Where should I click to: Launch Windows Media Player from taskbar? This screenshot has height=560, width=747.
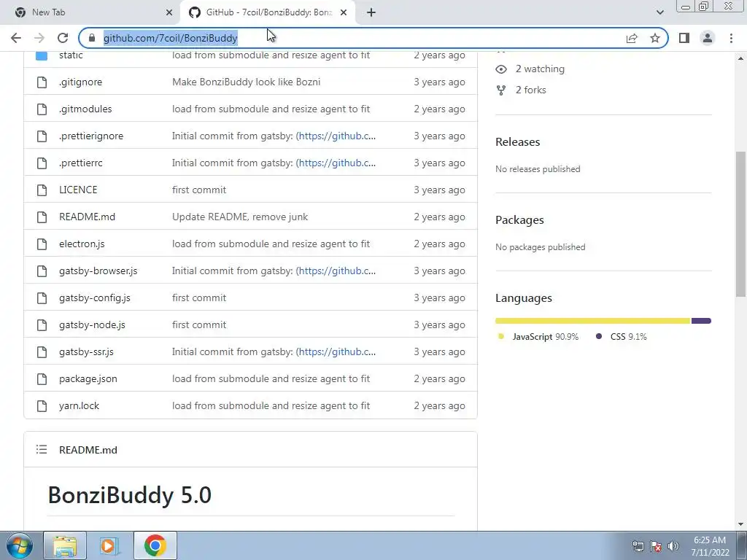click(109, 545)
